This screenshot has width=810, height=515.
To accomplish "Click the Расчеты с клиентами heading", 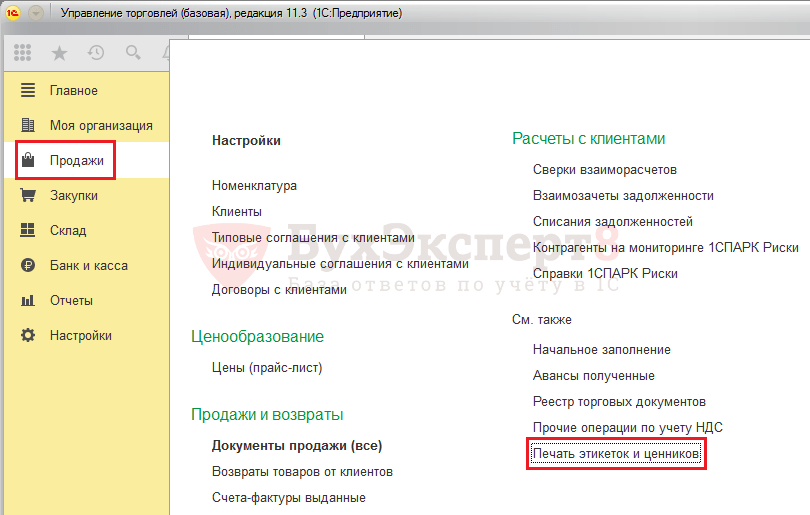I will [x=588, y=138].
